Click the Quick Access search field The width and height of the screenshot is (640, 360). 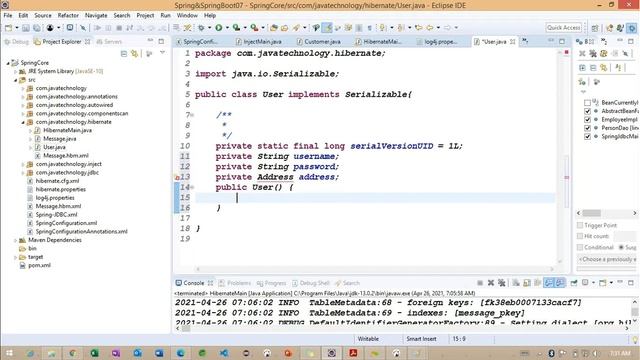[x=563, y=27]
